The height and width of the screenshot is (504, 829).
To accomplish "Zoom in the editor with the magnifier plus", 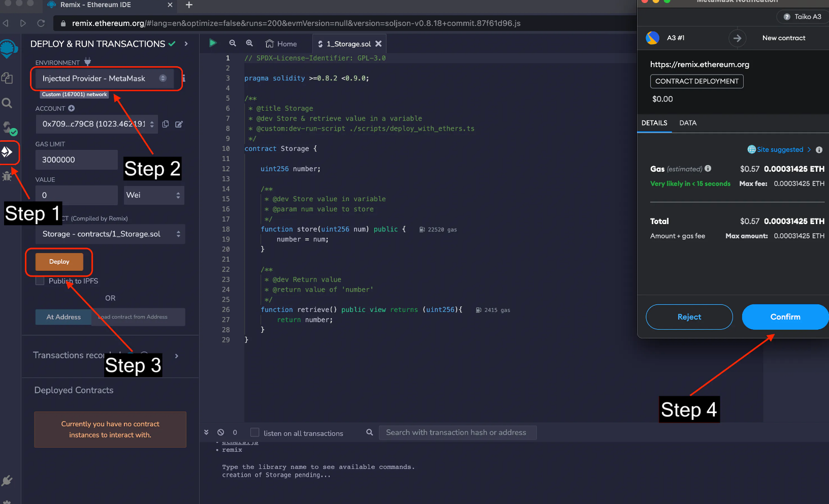I will [249, 43].
